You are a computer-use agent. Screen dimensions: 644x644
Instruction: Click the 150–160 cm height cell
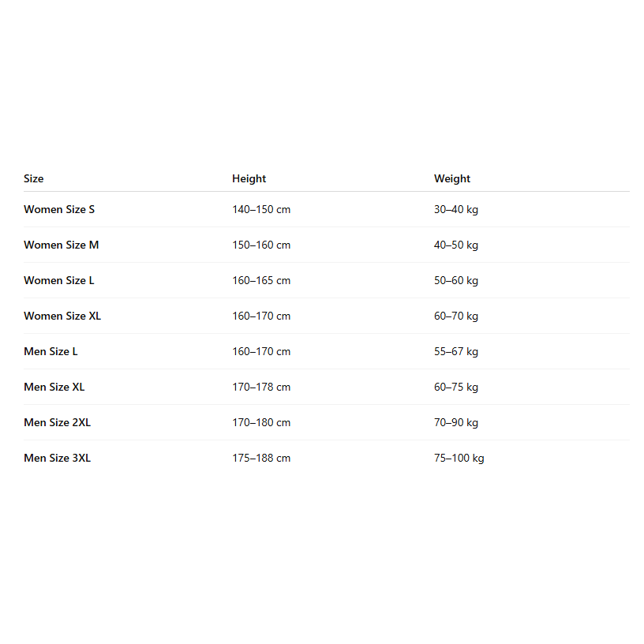(261, 245)
